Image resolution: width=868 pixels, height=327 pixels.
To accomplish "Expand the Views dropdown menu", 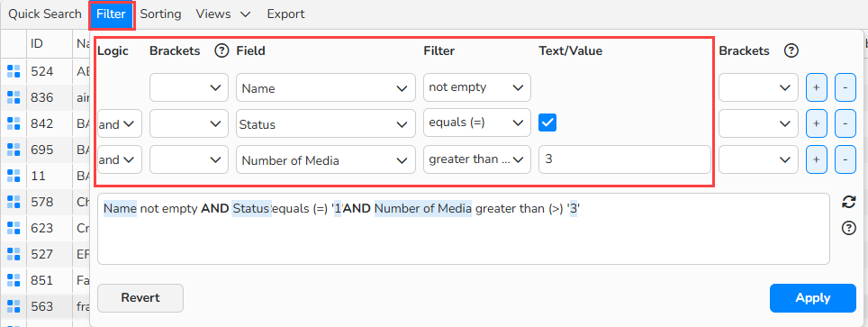I will coord(223,14).
